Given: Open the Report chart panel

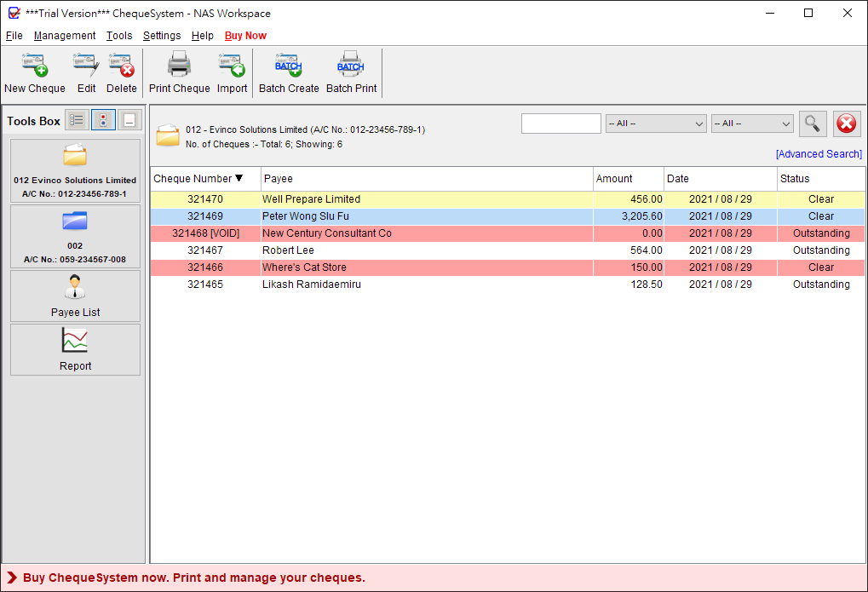Looking at the screenshot, I should [75, 349].
